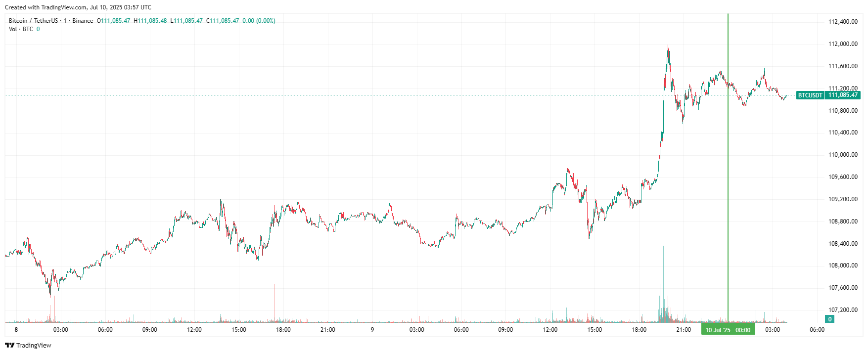Click the 108,000.00 price axis label

[843, 265]
